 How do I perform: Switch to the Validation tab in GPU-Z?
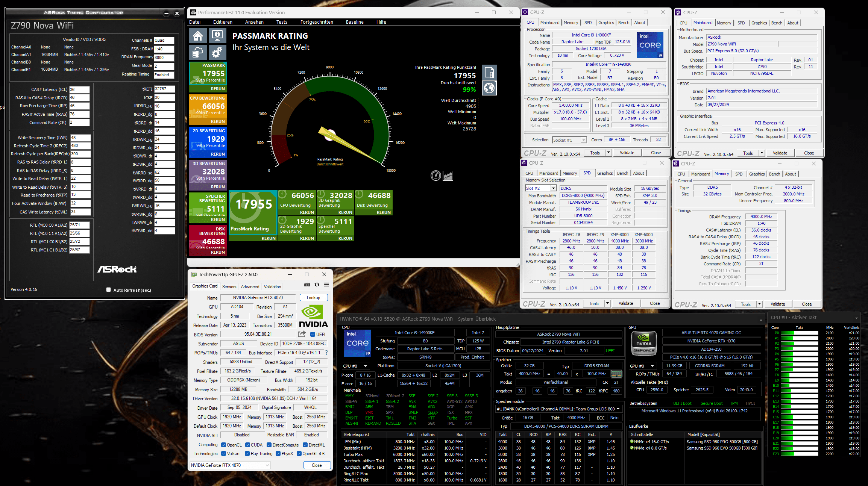pos(272,286)
